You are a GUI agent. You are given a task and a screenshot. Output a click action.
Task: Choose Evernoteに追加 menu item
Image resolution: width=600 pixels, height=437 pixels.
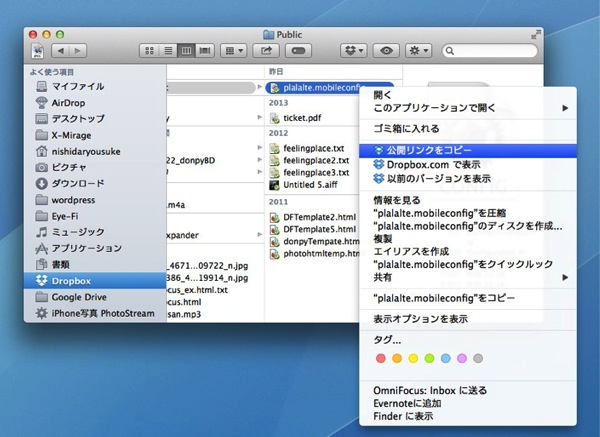[468, 404]
